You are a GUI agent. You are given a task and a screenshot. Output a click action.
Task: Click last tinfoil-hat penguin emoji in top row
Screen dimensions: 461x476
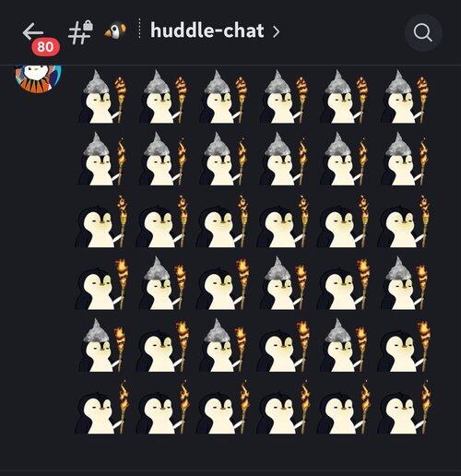point(404,97)
